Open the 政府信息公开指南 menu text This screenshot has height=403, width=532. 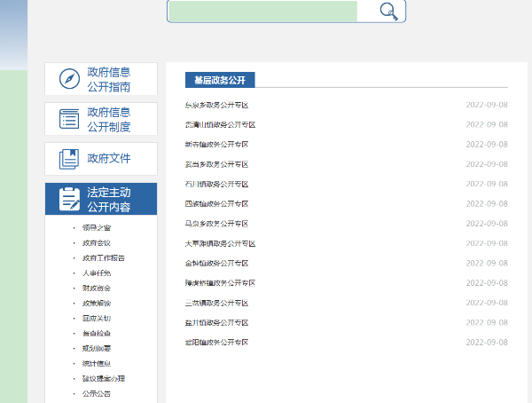coord(109,79)
